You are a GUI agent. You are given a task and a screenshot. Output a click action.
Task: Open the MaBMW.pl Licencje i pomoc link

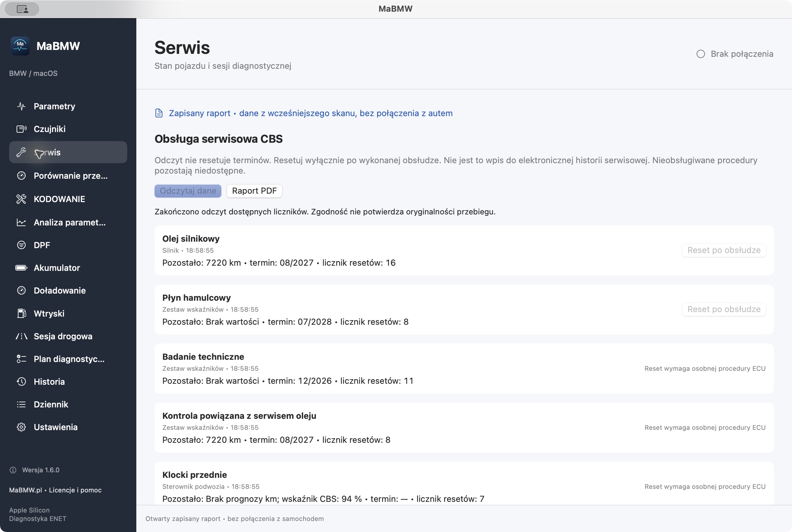point(55,490)
